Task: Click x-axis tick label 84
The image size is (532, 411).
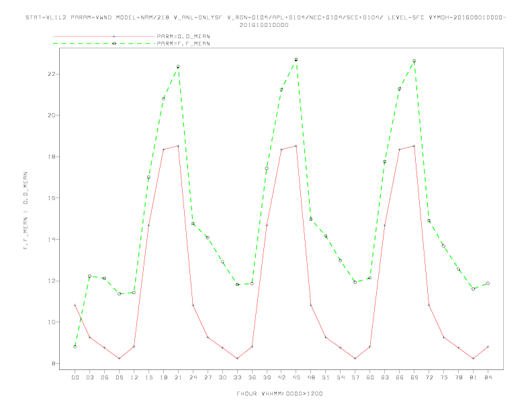Action: coord(488,377)
